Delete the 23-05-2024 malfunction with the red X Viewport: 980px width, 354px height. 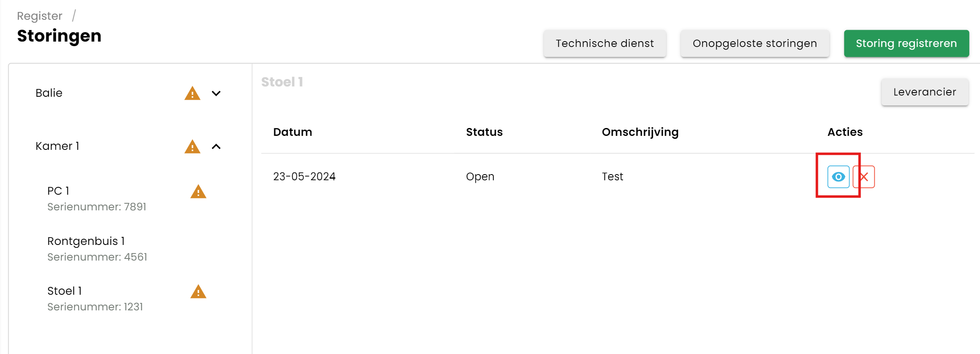pos(864,177)
